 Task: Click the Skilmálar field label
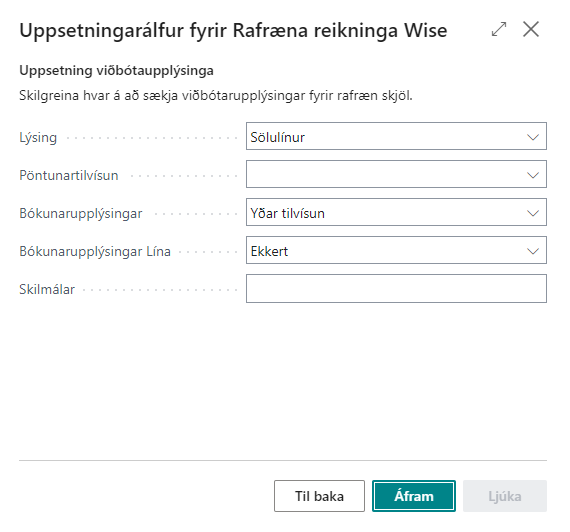pyautogui.click(x=47, y=289)
